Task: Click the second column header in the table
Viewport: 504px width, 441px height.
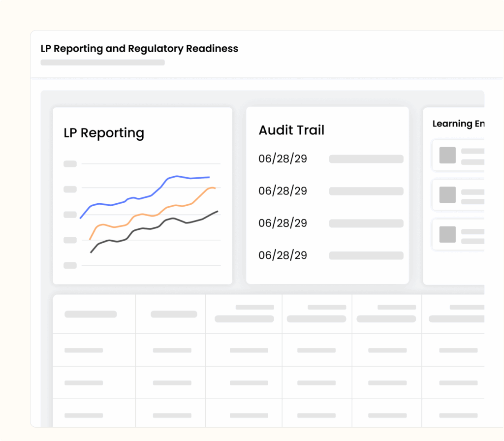Action: click(174, 314)
